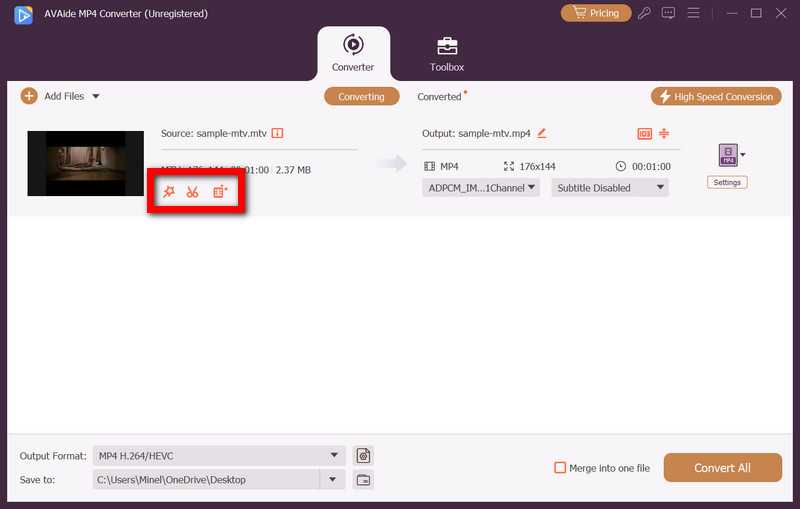Enable Merge into one file checkbox
This screenshot has width=800, height=509.
pos(561,468)
